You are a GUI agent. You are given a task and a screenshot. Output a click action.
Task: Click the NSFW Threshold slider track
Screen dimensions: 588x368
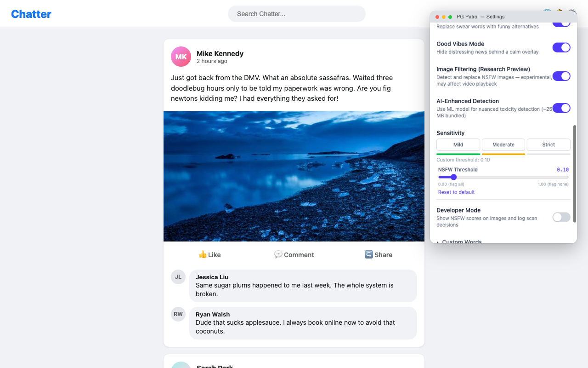[x=503, y=177]
